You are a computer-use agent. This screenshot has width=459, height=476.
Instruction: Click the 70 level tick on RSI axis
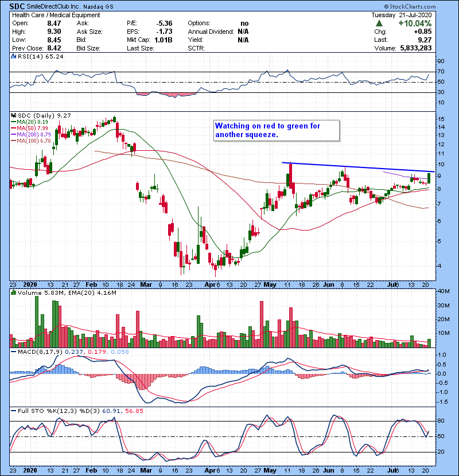point(441,72)
